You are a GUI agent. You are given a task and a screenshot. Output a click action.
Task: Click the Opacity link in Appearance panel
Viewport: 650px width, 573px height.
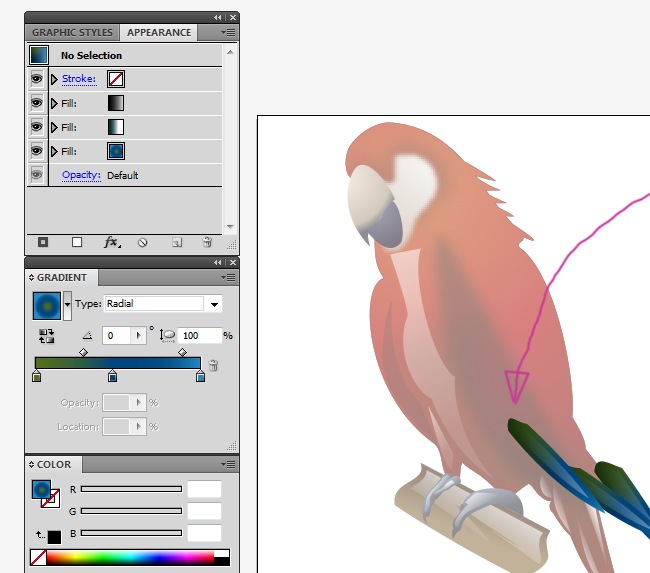[81, 175]
